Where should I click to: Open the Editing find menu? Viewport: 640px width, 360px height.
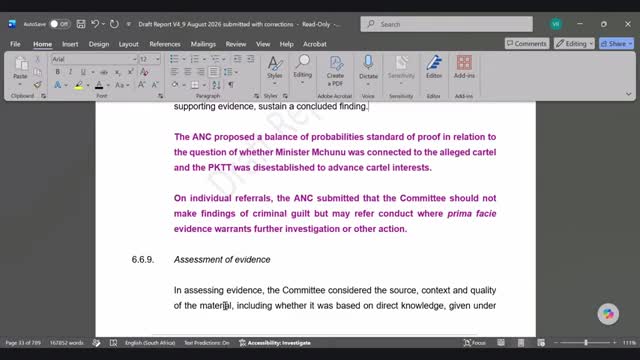[x=302, y=69]
